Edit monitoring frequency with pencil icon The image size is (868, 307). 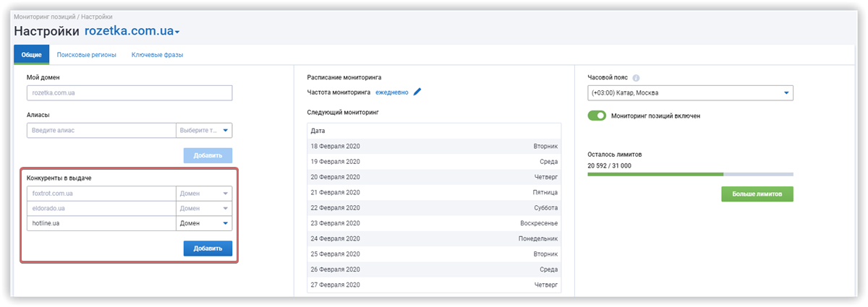coord(417,92)
